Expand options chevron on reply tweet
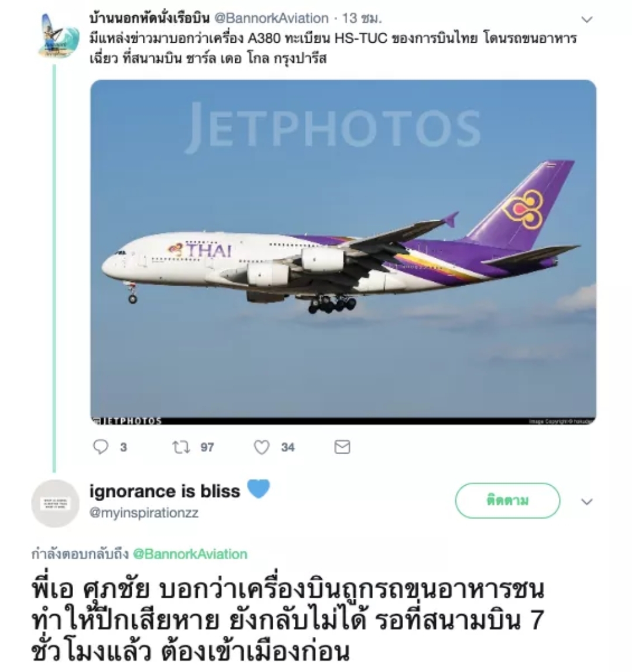This screenshot has width=632, height=672. (586, 502)
